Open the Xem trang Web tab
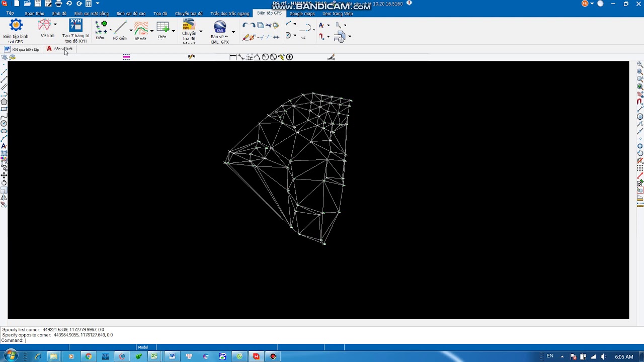 coord(338,14)
